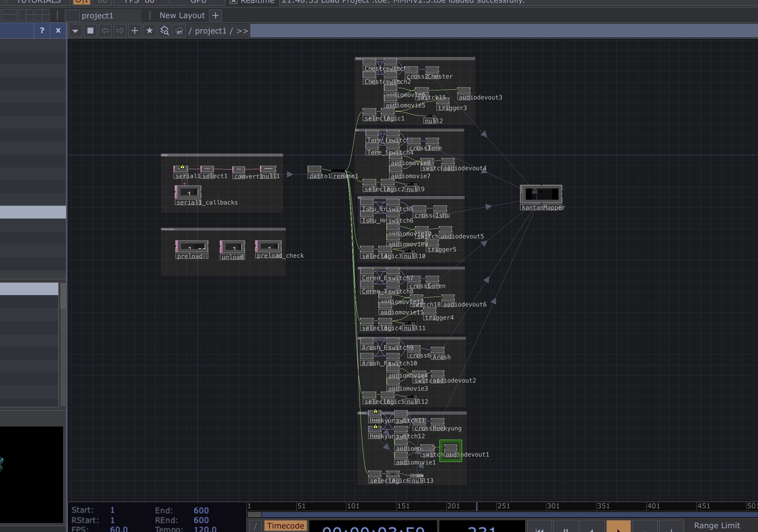This screenshot has height=532, width=758.
Task: Select the single-pane layout preset icon
Action: tap(10, 15)
